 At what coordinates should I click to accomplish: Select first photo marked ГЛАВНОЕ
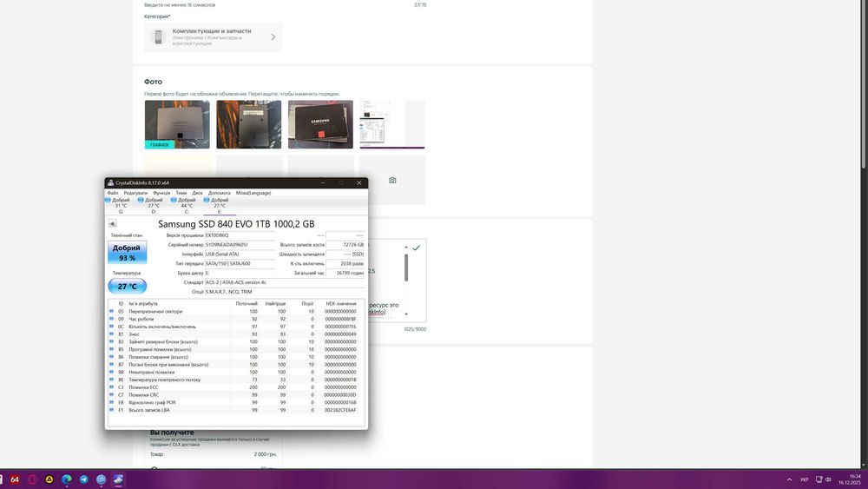[177, 124]
